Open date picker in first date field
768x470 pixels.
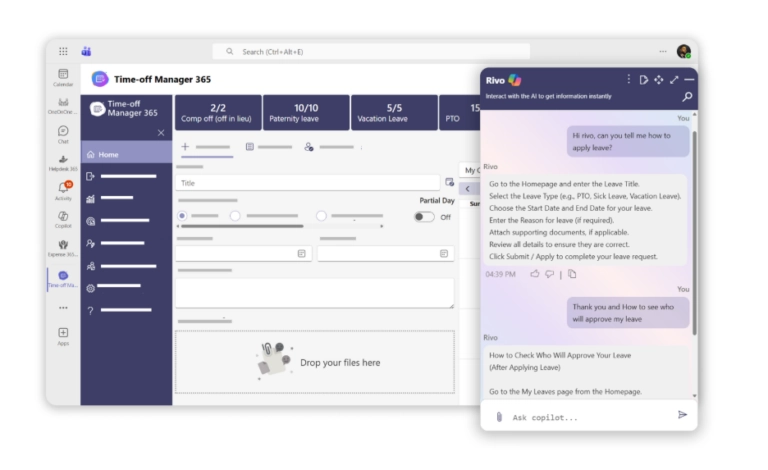(302, 254)
